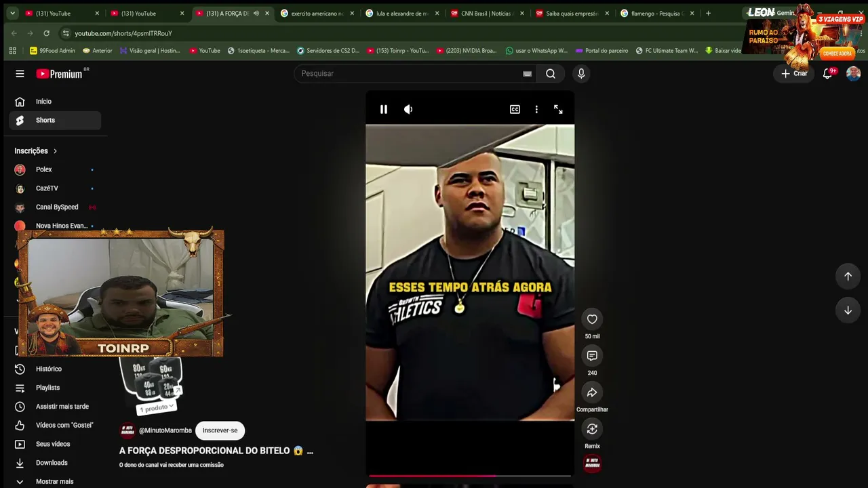868x488 pixels.
Task: Go back in browser history
Action: pos(14,33)
